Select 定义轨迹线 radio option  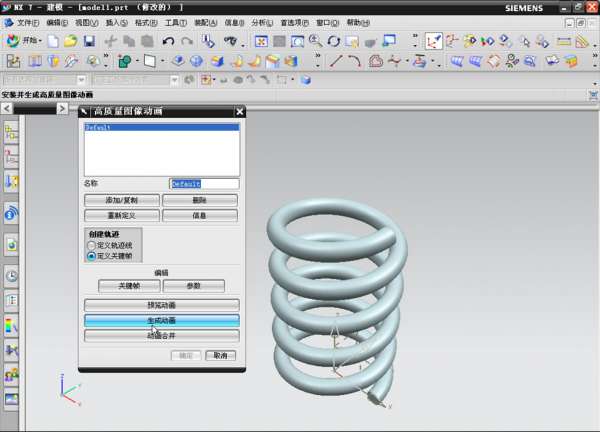click(x=93, y=245)
